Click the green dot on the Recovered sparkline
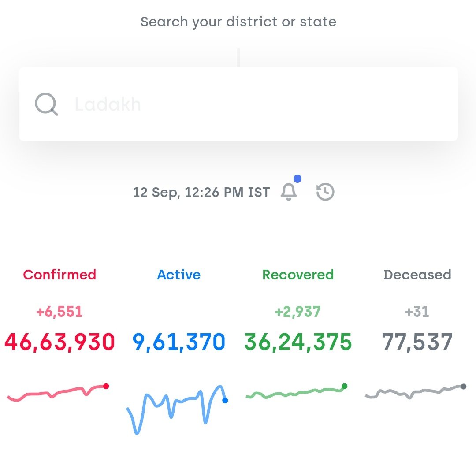 tap(344, 385)
